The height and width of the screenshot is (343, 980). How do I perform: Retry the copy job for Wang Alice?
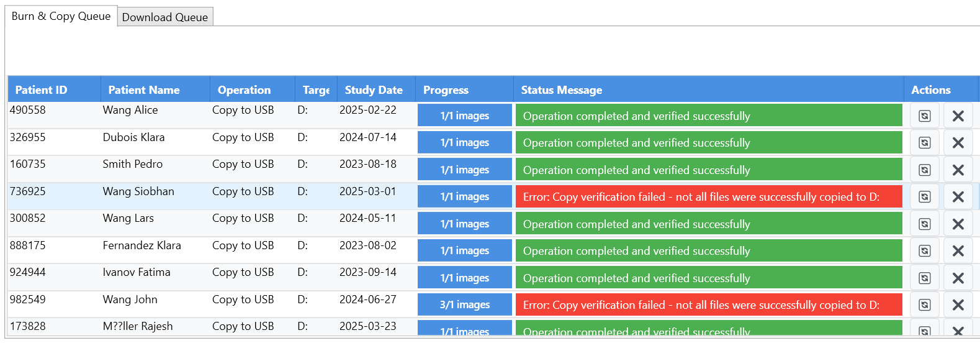[925, 116]
